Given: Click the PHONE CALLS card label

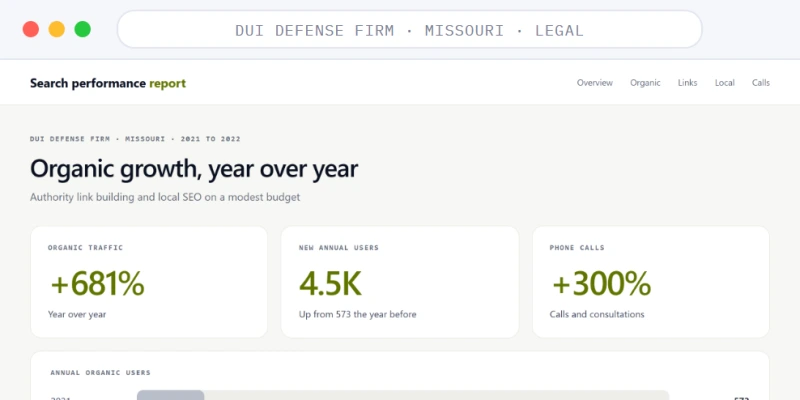Looking at the screenshot, I should point(577,248).
